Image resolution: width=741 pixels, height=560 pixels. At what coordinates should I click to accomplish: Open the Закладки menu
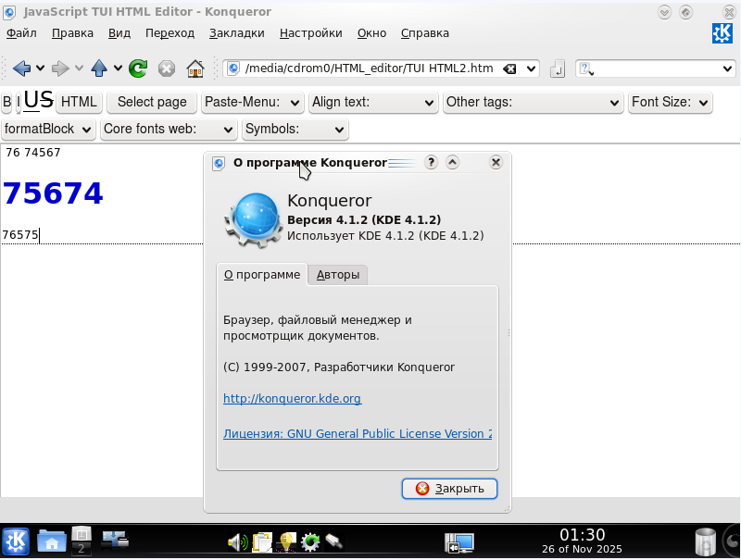coord(237,33)
